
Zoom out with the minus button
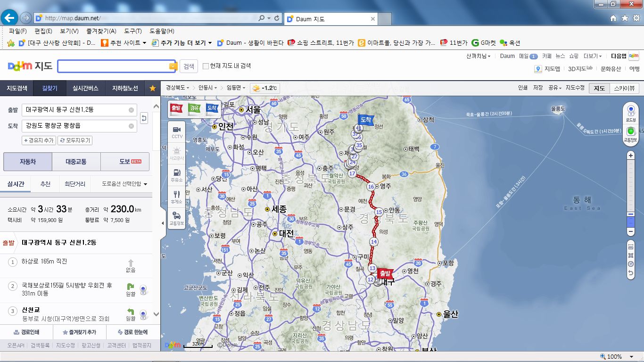pos(631,232)
